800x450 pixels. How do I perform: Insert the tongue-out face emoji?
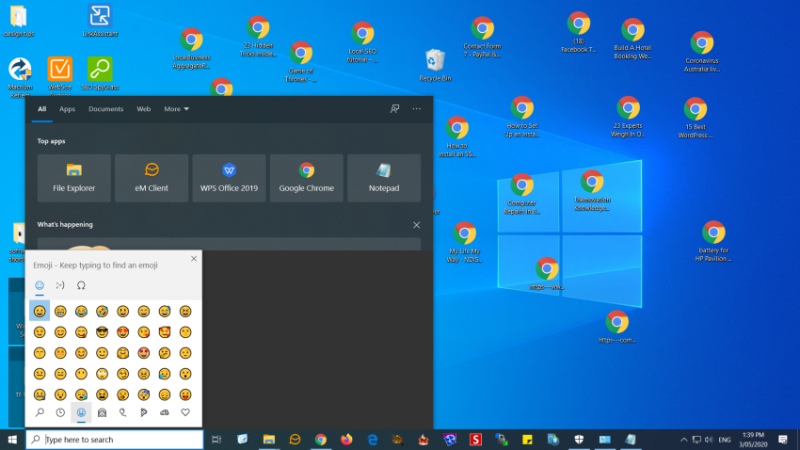click(x=186, y=394)
